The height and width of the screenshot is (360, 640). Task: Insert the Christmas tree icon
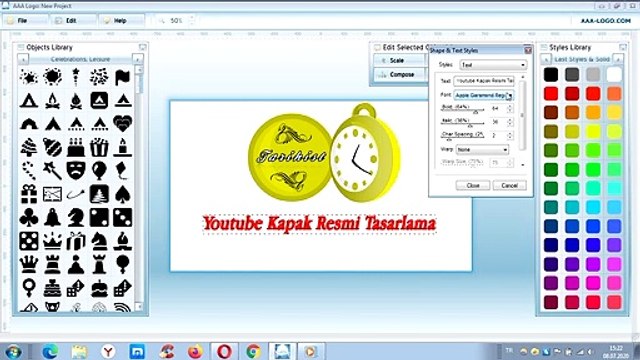click(29, 147)
